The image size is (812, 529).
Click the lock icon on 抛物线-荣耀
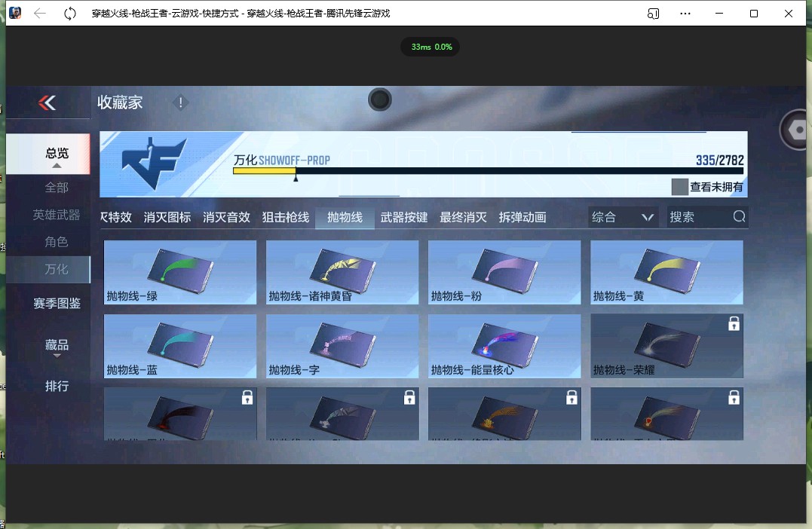click(734, 323)
